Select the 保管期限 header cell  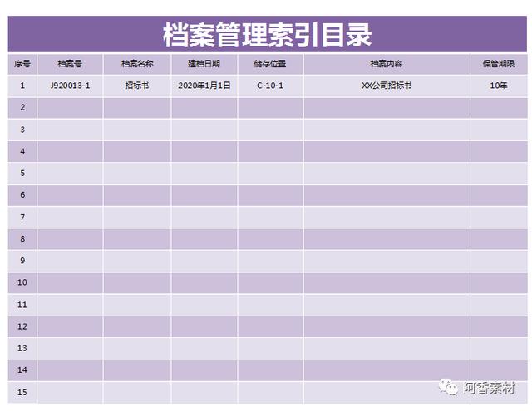[499, 64]
